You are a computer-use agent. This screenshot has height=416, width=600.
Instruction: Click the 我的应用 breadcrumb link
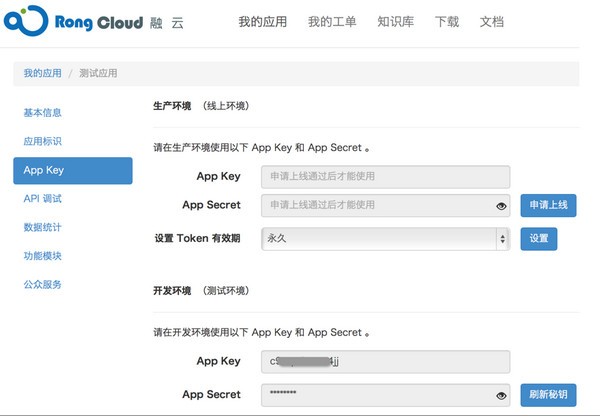pyautogui.click(x=41, y=73)
